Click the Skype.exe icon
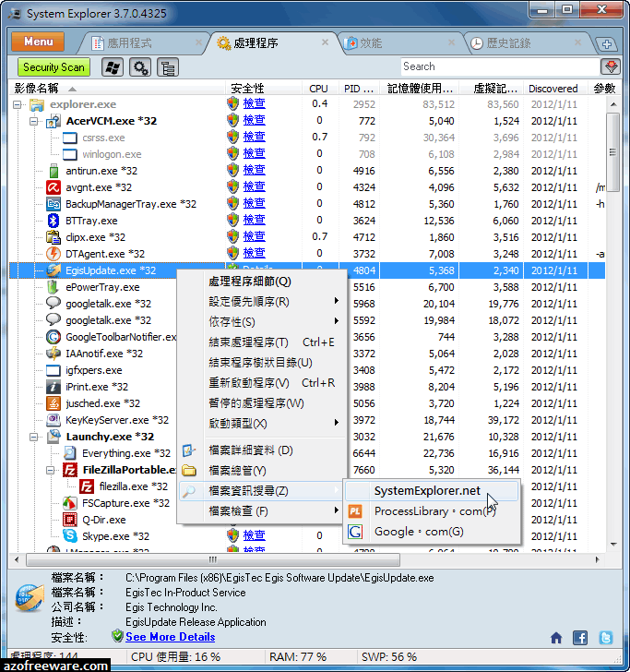 coord(70,536)
